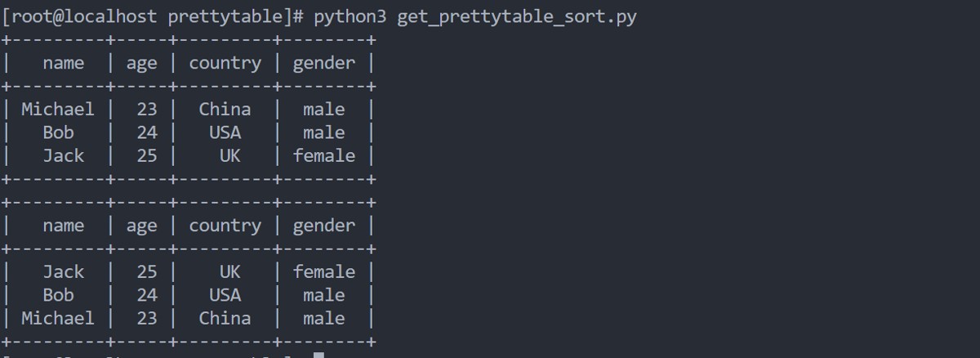Select the gender header in the second table
Image resolution: width=980 pixels, height=358 pixels.
[324, 226]
